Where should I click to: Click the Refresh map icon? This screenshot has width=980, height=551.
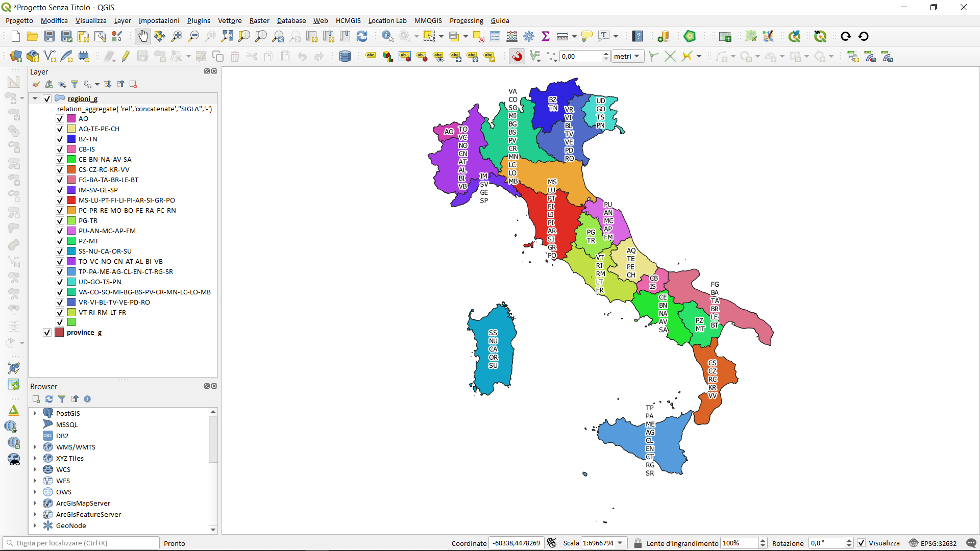362,36
